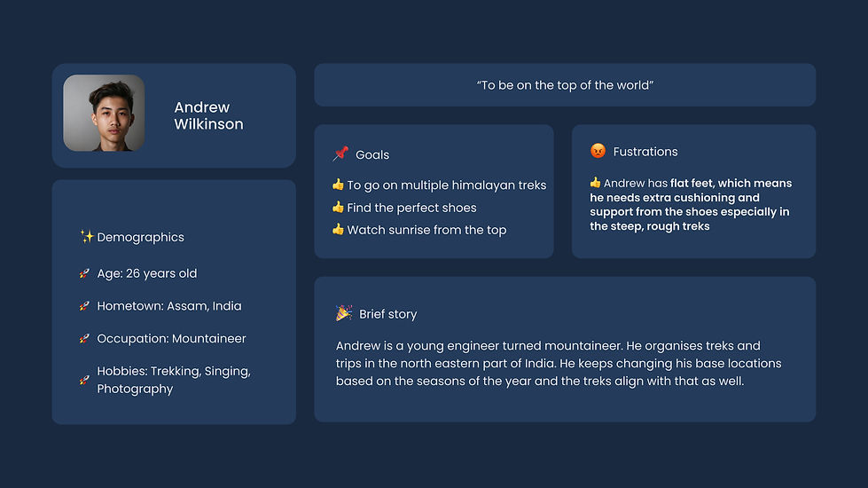This screenshot has width=868, height=488.
Task: Select the Goals heading
Action: 372,154
